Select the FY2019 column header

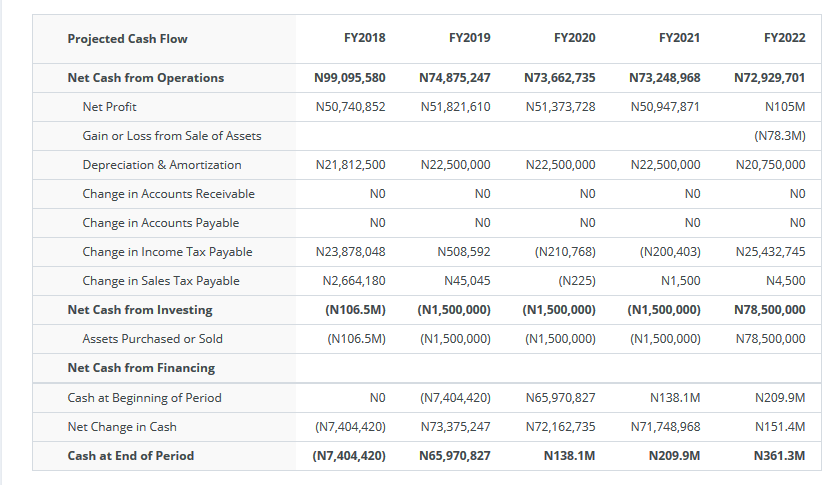coord(469,38)
